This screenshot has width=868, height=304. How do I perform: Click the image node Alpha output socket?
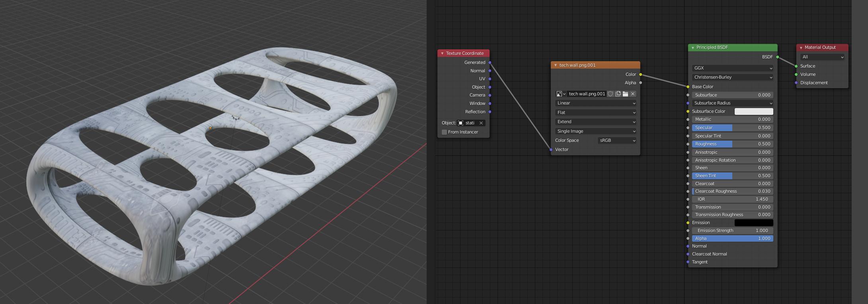click(640, 83)
